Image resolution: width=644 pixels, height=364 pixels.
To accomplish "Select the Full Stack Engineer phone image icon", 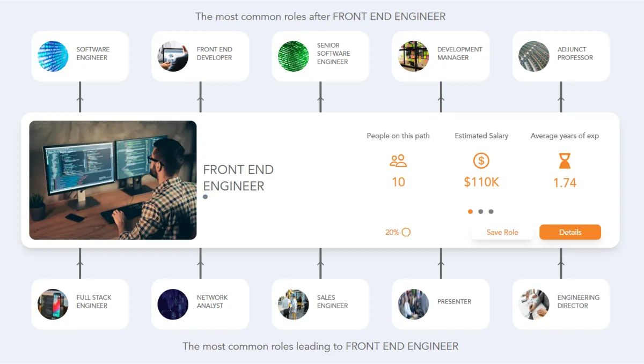I will pos(52,303).
